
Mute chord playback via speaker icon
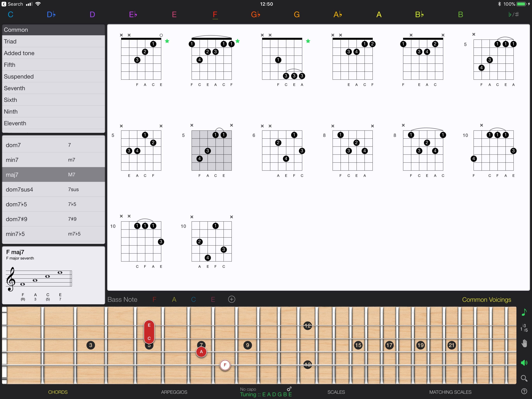click(x=524, y=363)
